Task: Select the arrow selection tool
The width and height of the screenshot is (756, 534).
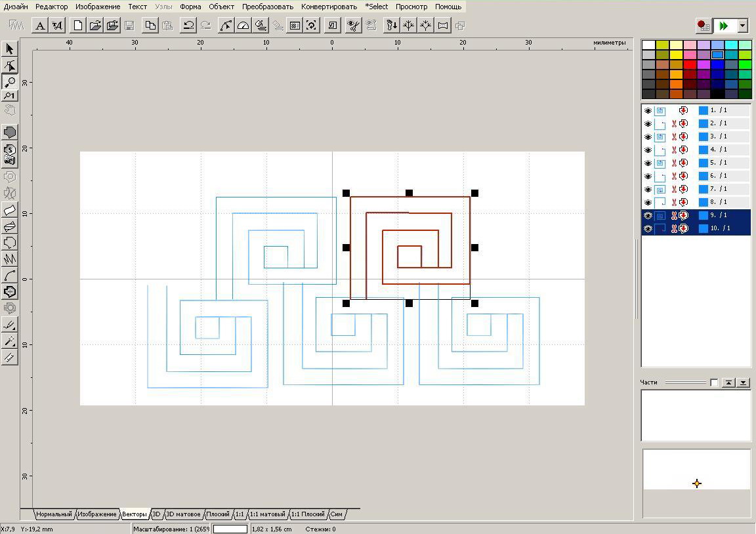Action: tap(10, 49)
